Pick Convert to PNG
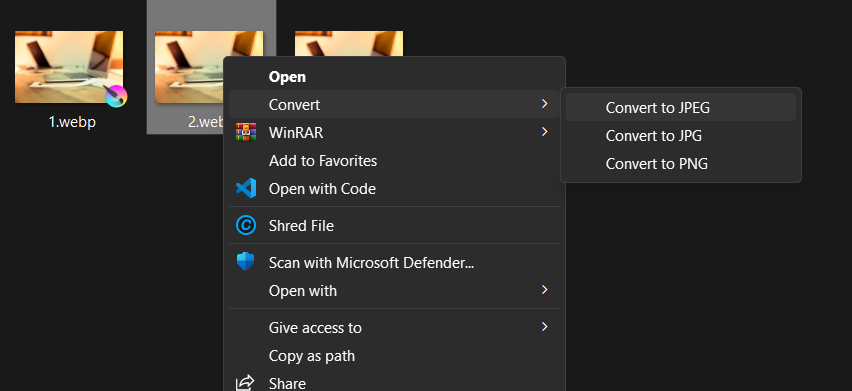Screen dimensions: 852x391 pos(681,163)
